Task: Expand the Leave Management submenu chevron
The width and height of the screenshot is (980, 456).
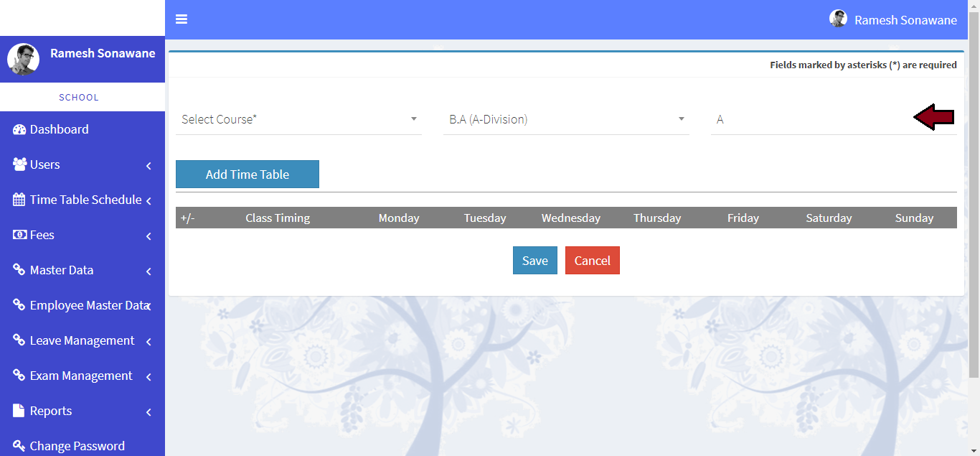Action: pyautogui.click(x=149, y=342)
